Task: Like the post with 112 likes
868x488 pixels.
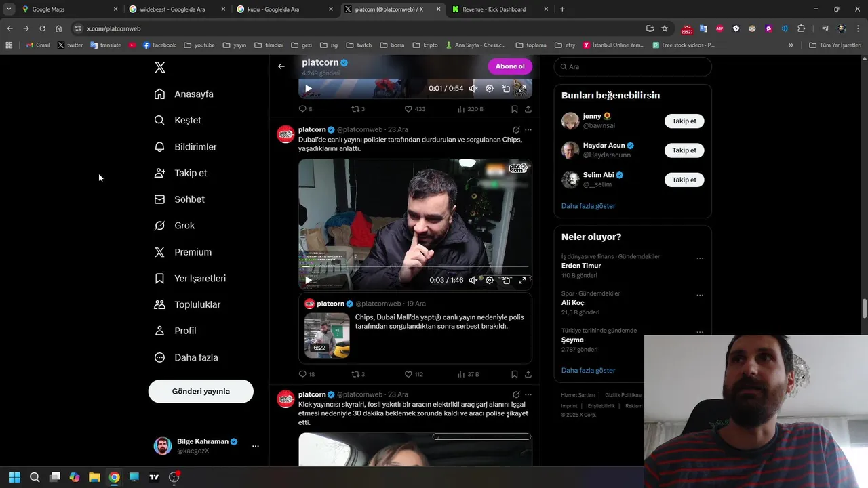Action: click(x=414, y=374)
